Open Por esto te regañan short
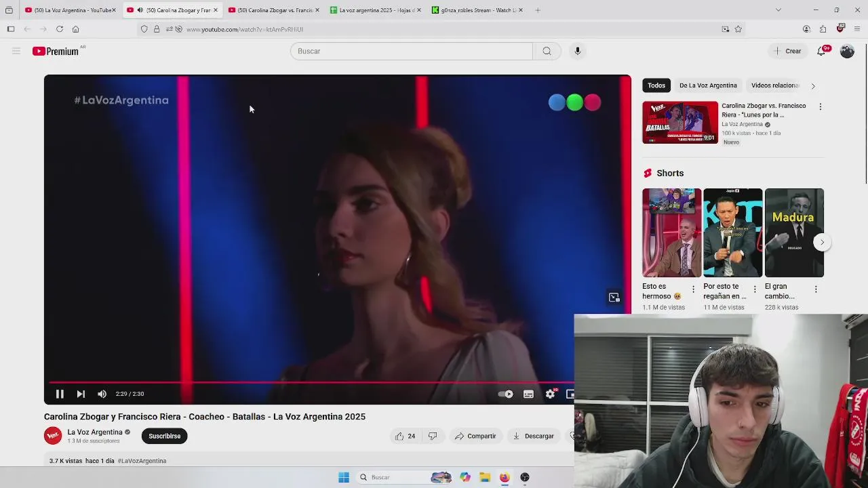868x488 pixels. pos(732,232)
